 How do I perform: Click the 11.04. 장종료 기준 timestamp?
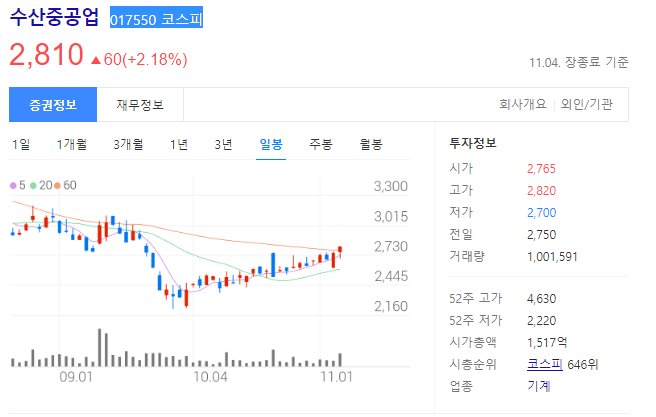(x=579, y=63)
